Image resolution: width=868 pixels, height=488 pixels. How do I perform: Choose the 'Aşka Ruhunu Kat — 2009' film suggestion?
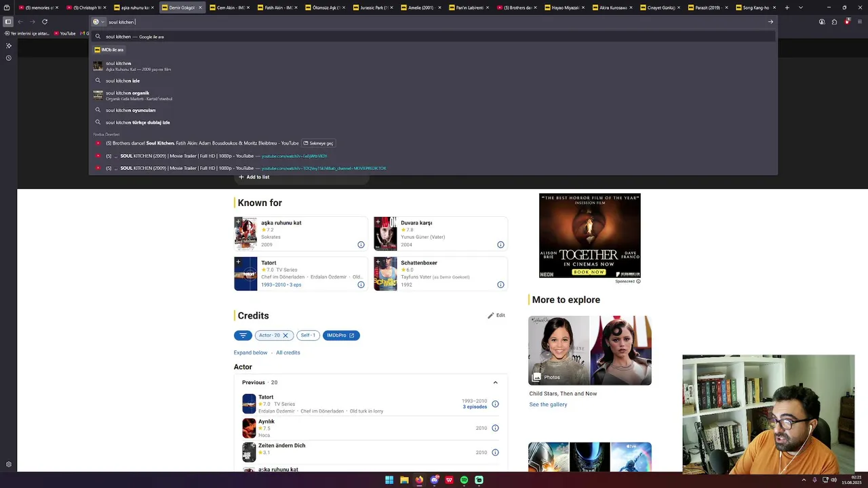point(434,66)
